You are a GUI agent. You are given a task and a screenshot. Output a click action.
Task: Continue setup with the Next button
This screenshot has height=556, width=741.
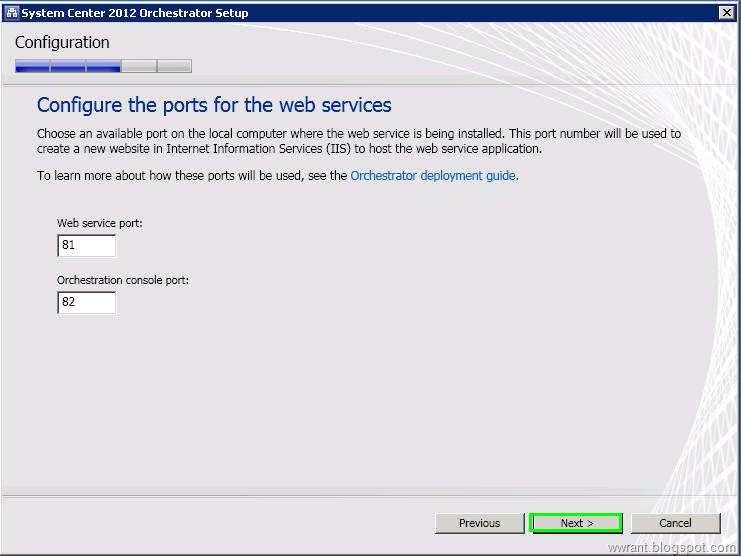[x=576, y=523]
